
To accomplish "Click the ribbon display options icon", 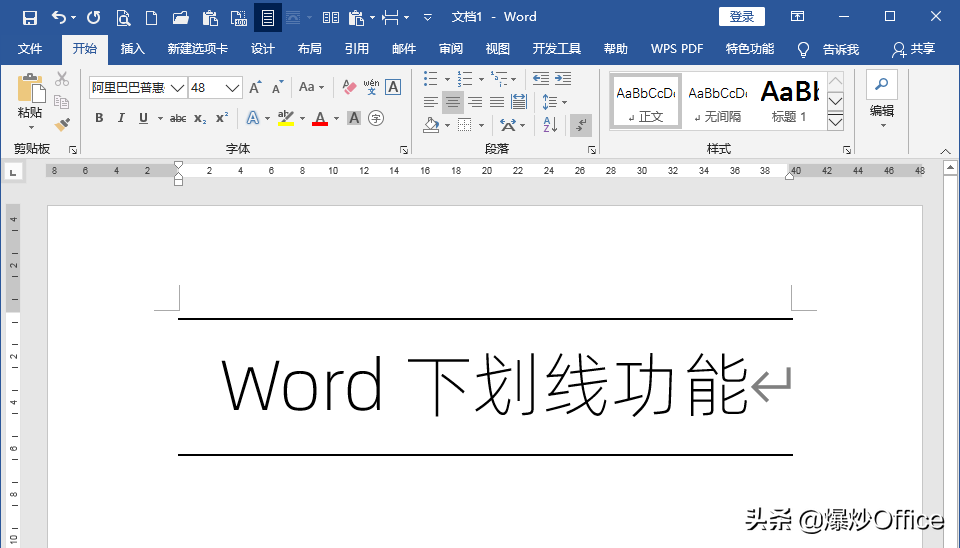I will click(797, 17).
